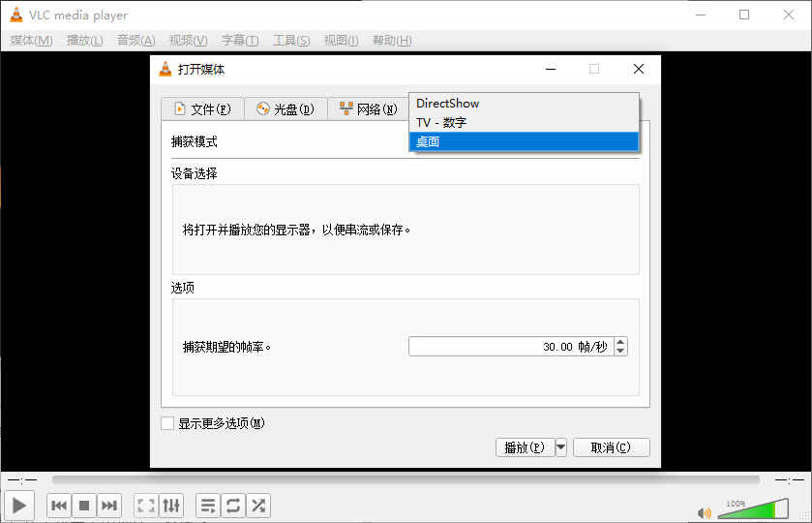Open the 帮助(H) menu
Viewport: 812px width, 523px height.
tap(392, 41)
